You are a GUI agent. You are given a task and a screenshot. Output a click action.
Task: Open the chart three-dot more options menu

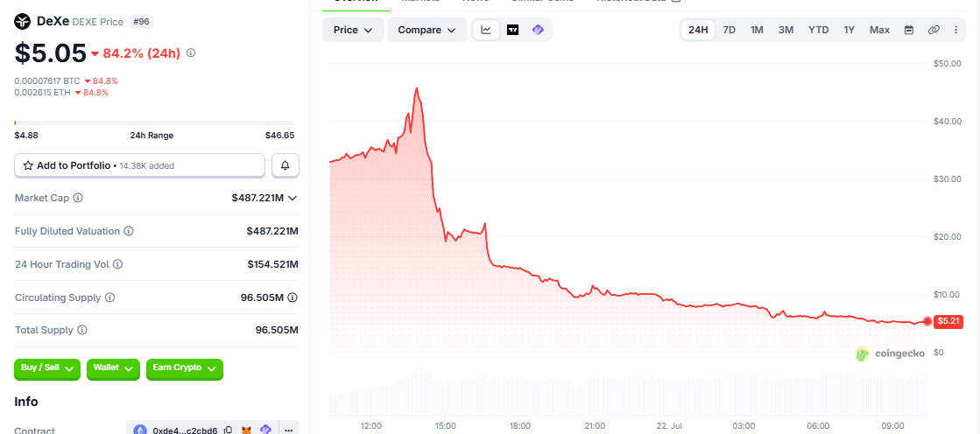coord(955,30)
